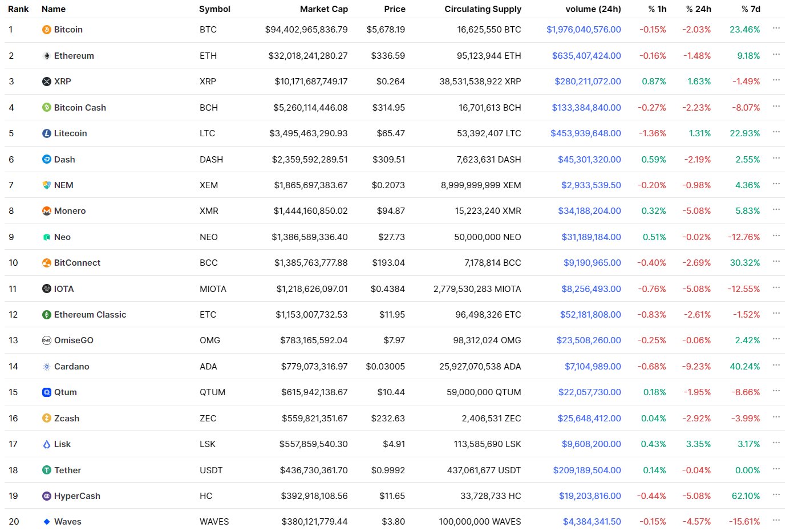The height and width of the screenshot is (532, 790).
Task: Open the three-dot menu for BitConnect
Action: click(776, 261)
